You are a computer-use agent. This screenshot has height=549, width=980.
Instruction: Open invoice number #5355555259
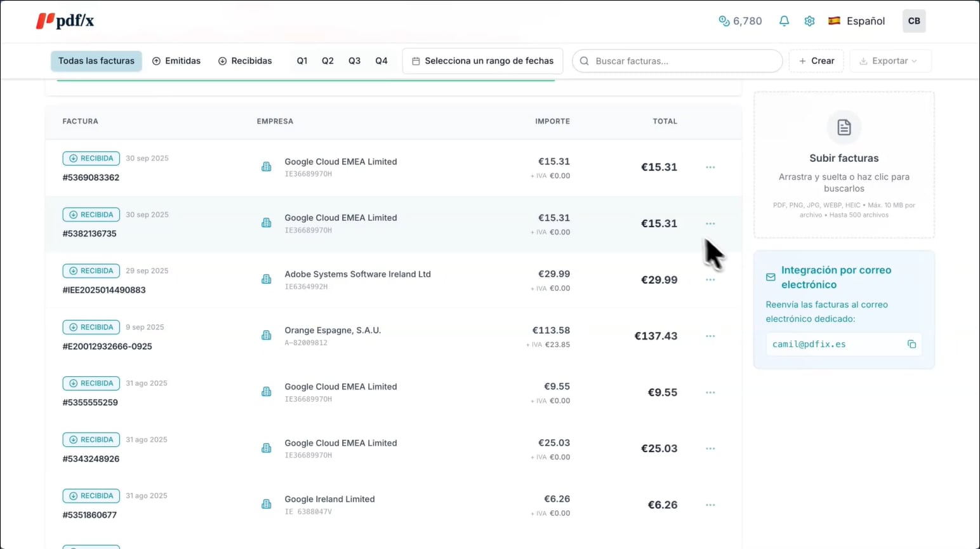(x=90, y=402)
